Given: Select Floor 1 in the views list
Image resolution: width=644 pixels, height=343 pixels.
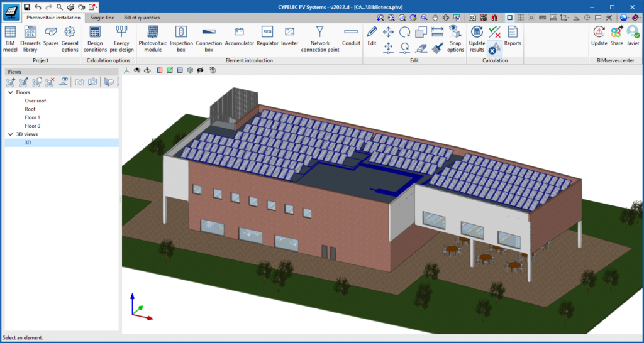Looking at the screenshot, I should pyautogui.click(x=32, y=117).
